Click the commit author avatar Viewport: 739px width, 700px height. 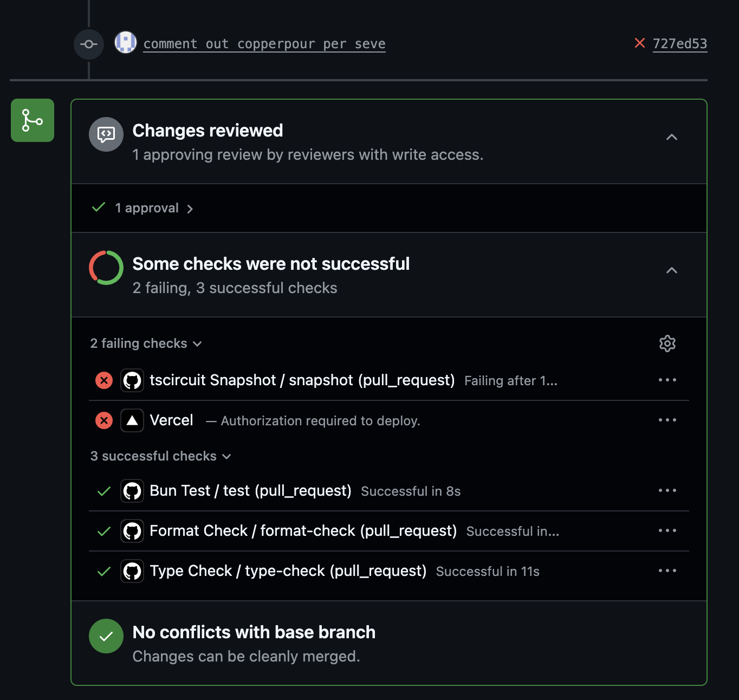[x=126, y=42]
